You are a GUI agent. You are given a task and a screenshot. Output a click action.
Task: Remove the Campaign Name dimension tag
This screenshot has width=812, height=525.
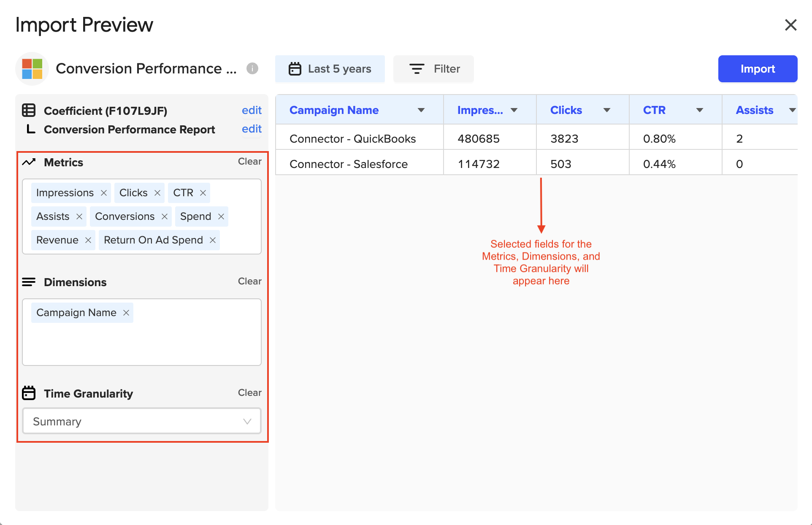pos(126,313)
